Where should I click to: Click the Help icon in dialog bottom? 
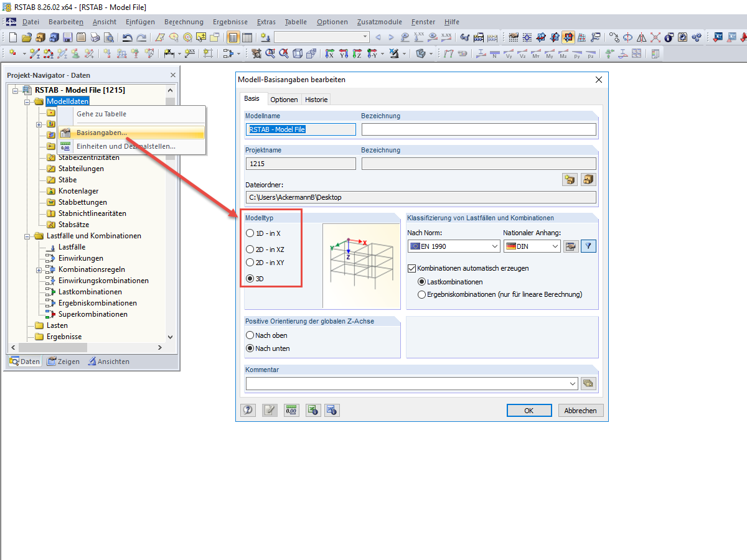pyautogui.click(x=248, y=410)
